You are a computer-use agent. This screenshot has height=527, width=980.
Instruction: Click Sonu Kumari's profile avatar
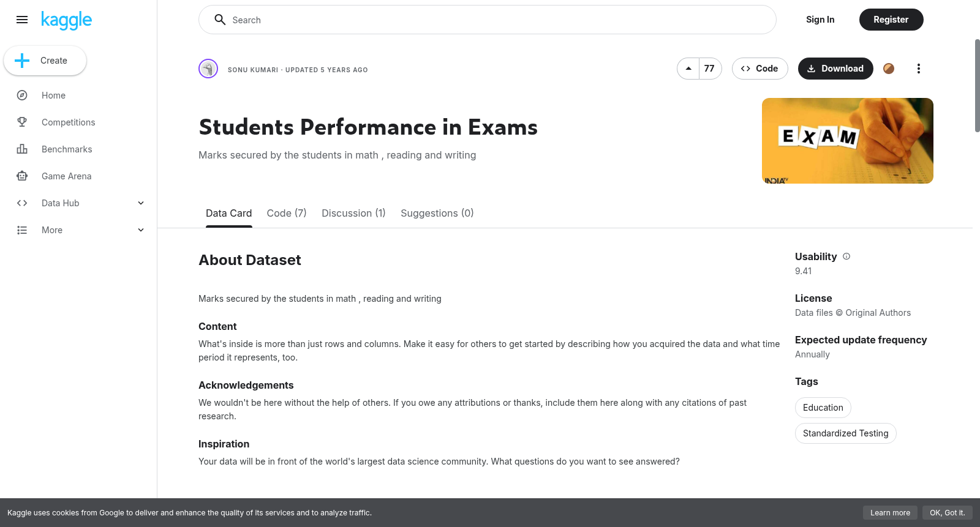coord(208,69)
